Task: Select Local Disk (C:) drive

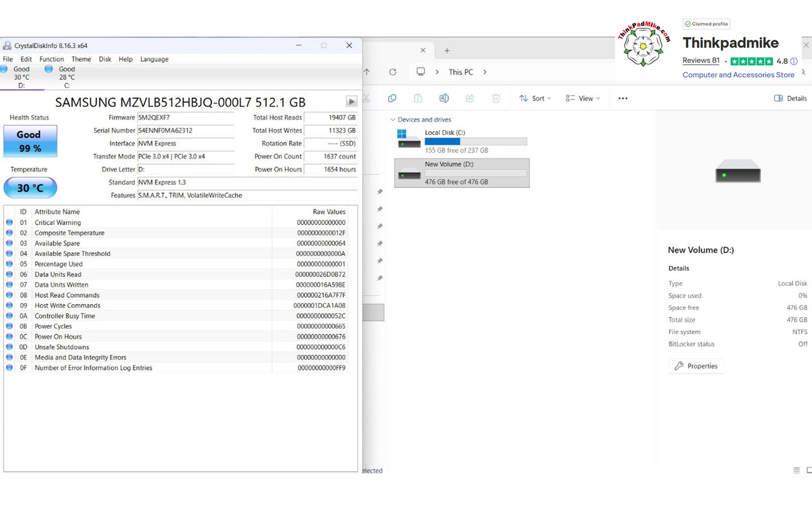Action: point(462,141)
